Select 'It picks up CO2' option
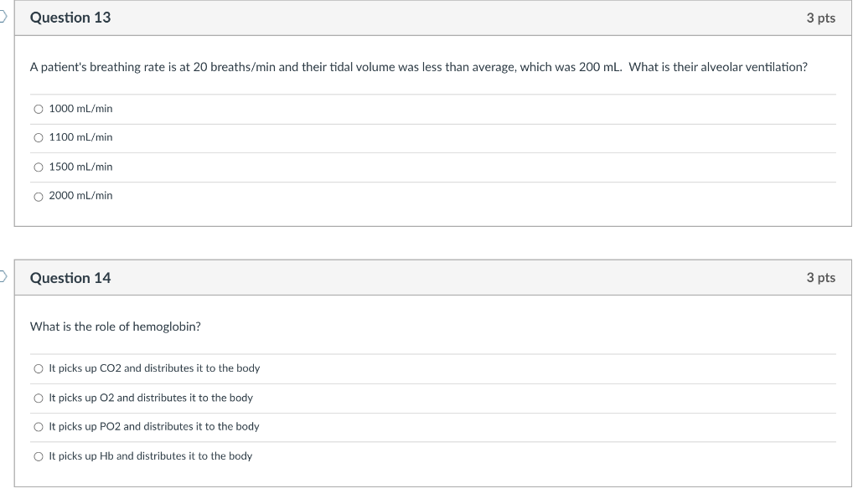Image resolution: width=858 pixels, height=504 pixels. [39, 369]
